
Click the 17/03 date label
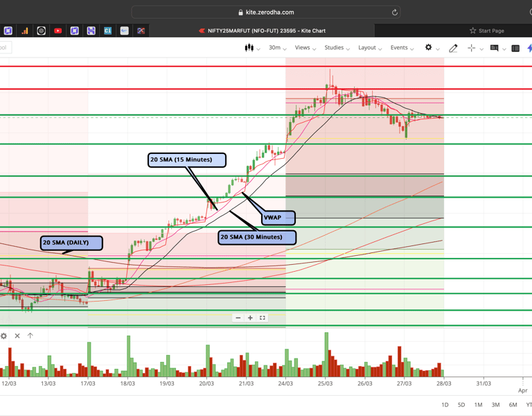[88, 383]
